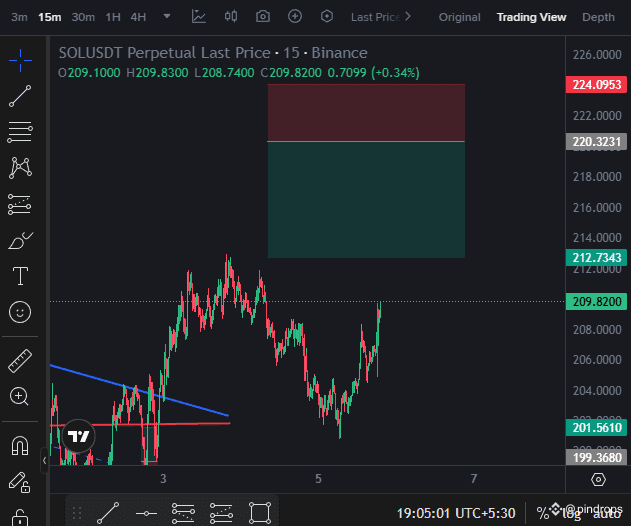
Task: Switch to Depth chart view
Action: tap(598, 17)
